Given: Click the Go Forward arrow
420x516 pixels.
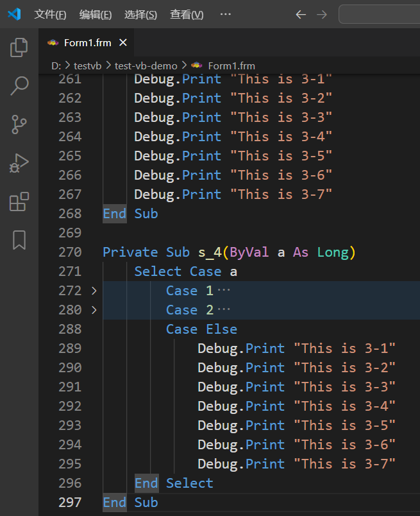Looking at the screenshot, I should (x=322, y=14).
